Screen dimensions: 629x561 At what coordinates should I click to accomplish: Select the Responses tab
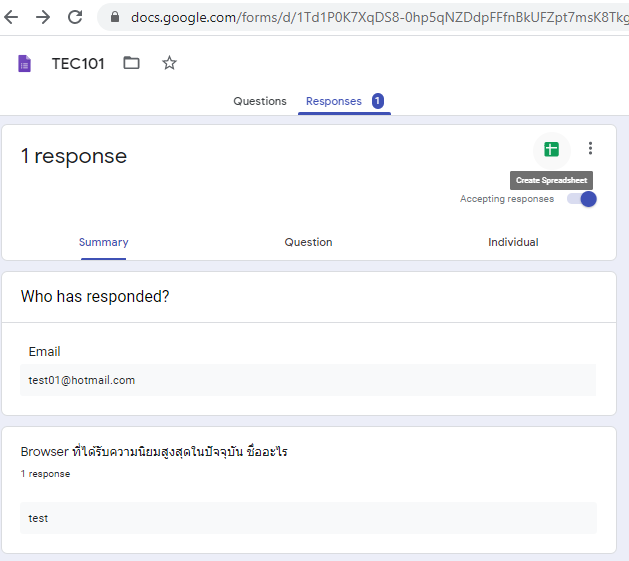(334, 101)
